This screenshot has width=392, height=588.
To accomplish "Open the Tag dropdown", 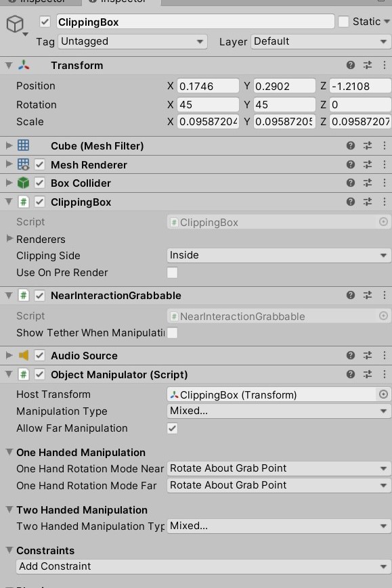I will (x=133, y=41).
